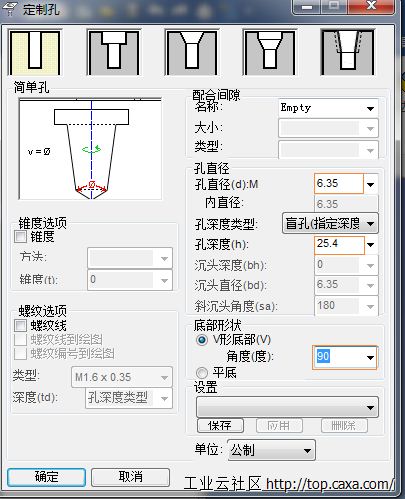Screen dimensions: 405x499
Task: Open the 孔深度类型 dropdown
Action: [330, 223]
